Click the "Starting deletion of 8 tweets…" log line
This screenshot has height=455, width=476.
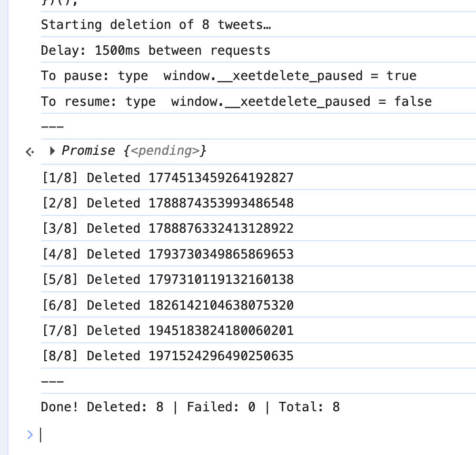pos(156,25)
